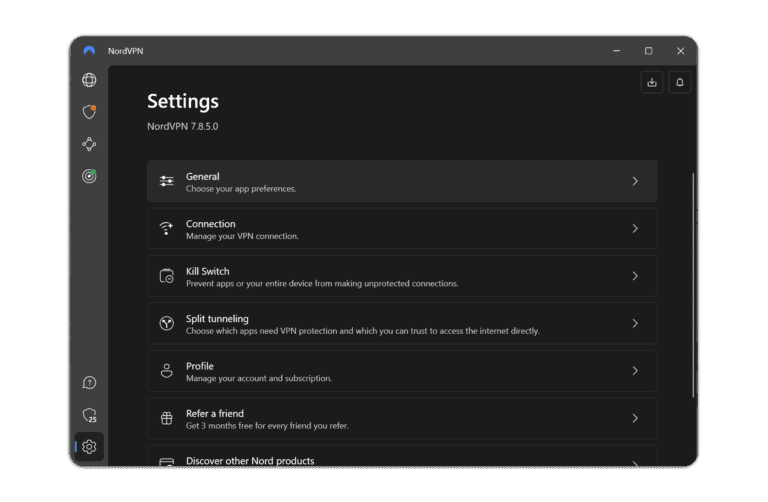Open notifications bell icon
The width and height of the screenshot is (768, 502).
[680, 82]
